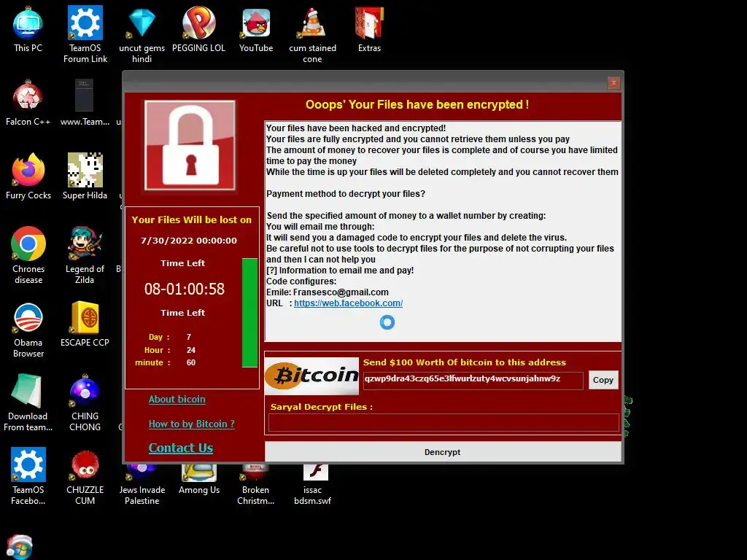
Task: Click the padlock image in ransom window
Action: click(x=190, y=145)
